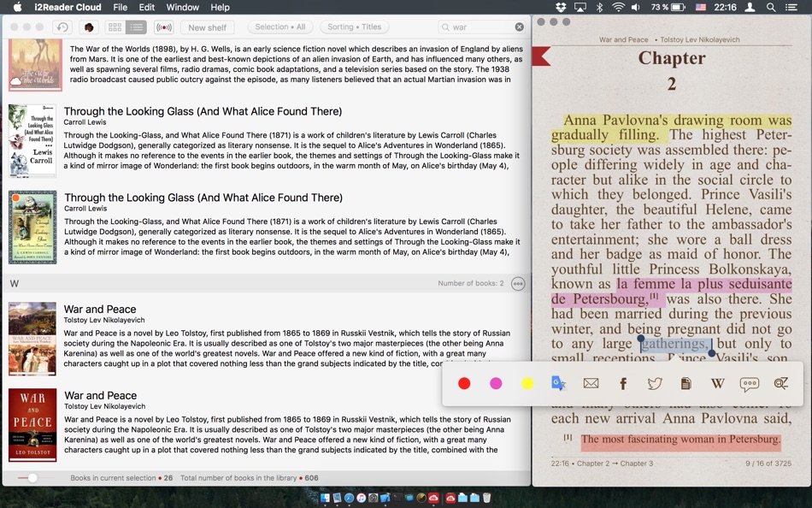The width and height of the screenshot is (812, 508).
Task: Create a New shelf
Action: [x=207, y=27]
